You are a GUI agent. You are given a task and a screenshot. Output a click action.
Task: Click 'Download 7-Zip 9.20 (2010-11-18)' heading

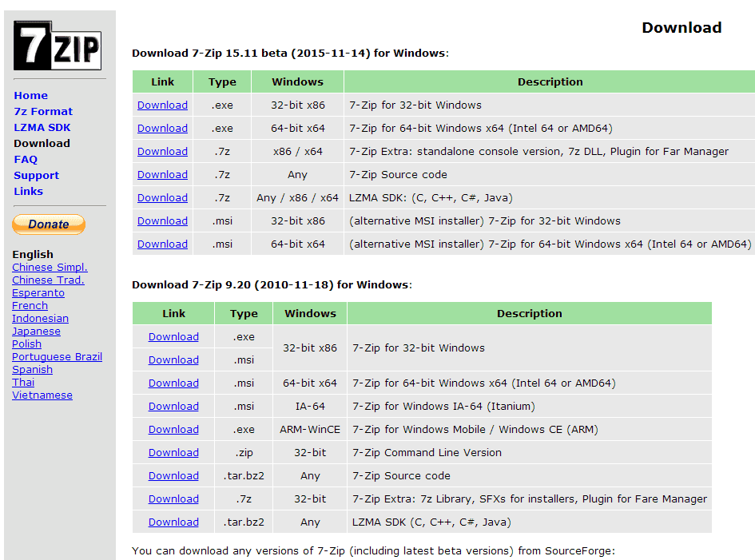[272, 284]
